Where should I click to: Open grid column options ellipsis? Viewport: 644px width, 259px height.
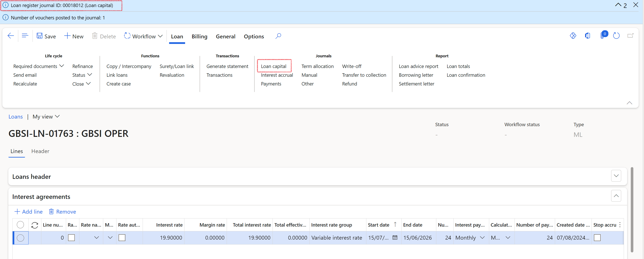(x=620, y=225)
